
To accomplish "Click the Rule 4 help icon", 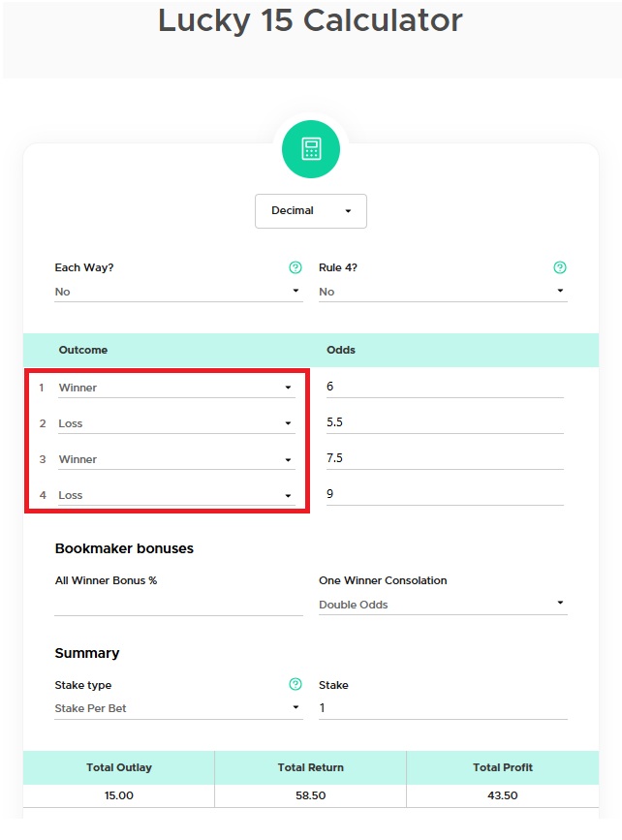I will pos(559,267).
